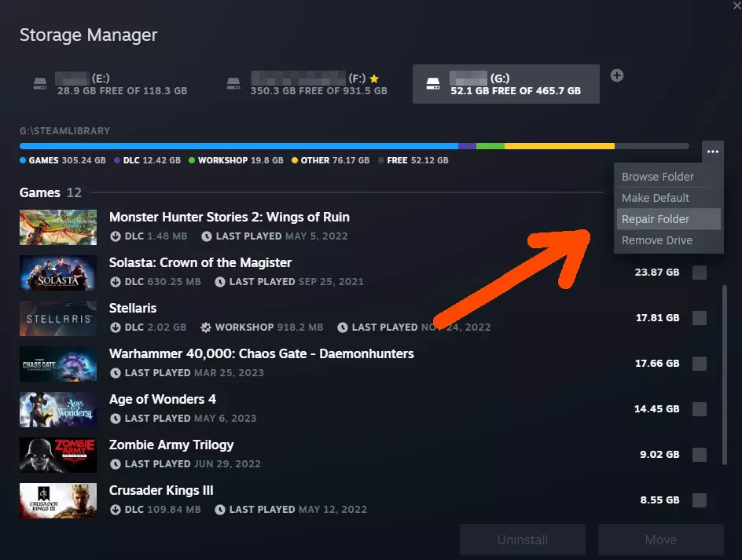Click the G: drive icon

433,84
